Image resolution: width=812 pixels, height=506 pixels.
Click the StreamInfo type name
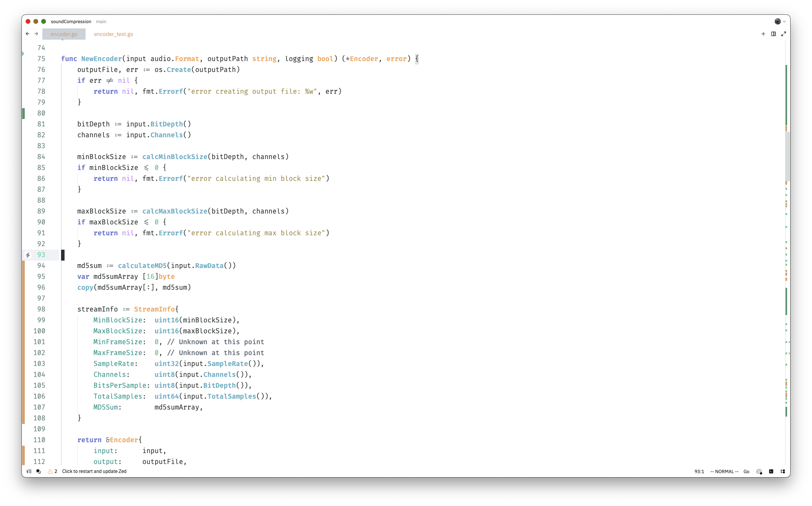click(x=154, y=309)
